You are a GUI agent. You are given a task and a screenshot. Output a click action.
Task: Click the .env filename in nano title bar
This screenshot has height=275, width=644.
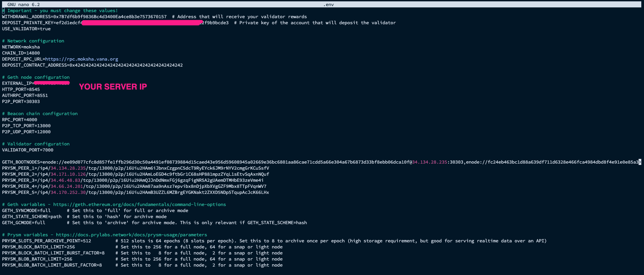(328, 5)
